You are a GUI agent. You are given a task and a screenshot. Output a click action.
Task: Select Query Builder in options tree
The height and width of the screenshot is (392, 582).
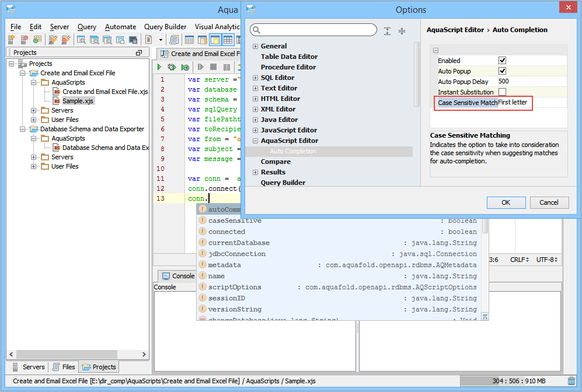coord(283,183)
